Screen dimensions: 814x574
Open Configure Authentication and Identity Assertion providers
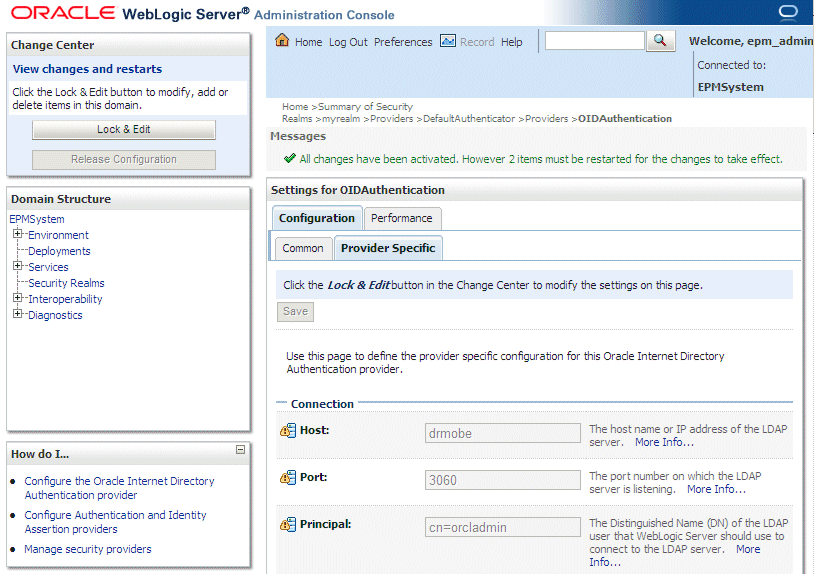click(115, 522)
